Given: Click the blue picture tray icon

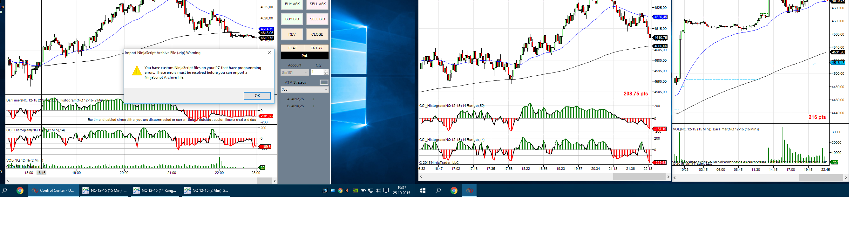Looking at the screenshot, I should tap(333, 191).
